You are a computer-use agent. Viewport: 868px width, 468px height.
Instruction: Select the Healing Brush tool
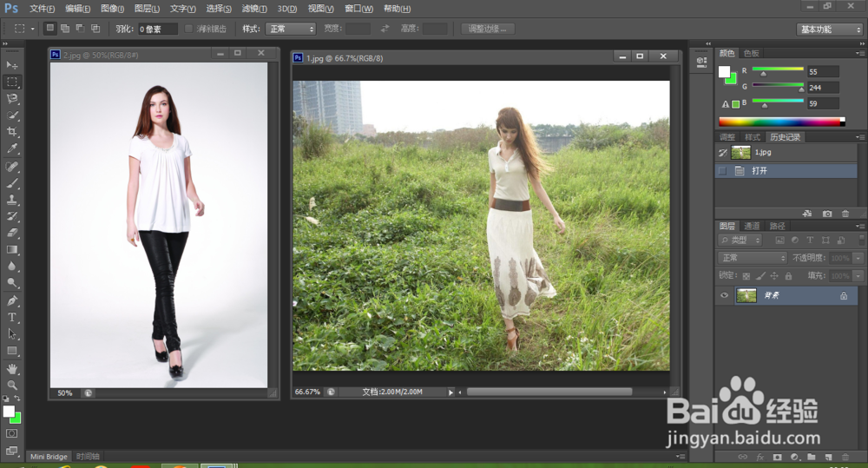pos(11,167)
